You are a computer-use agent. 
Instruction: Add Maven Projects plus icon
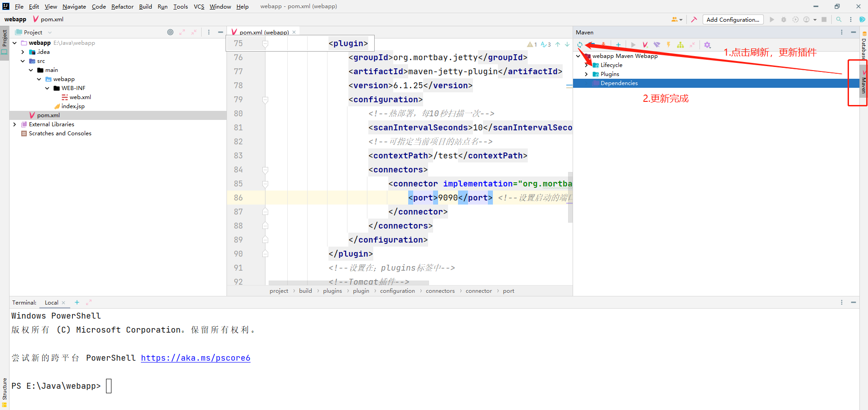618,45
